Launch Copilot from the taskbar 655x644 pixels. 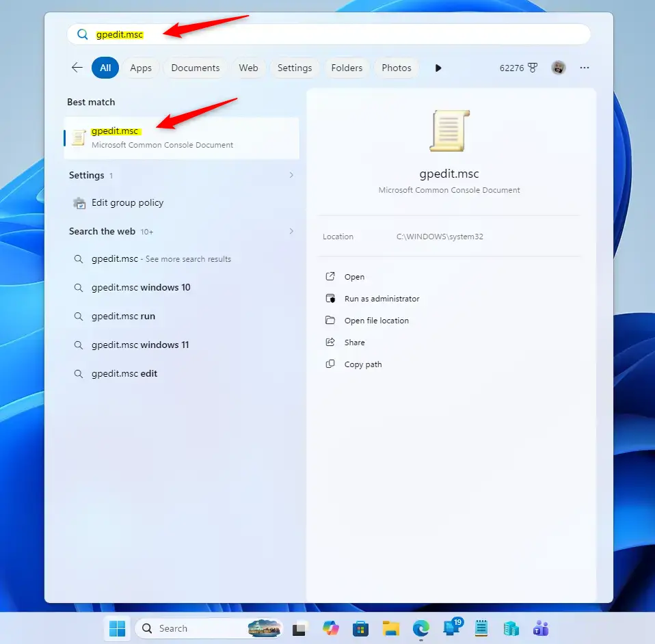coord(330,628)
